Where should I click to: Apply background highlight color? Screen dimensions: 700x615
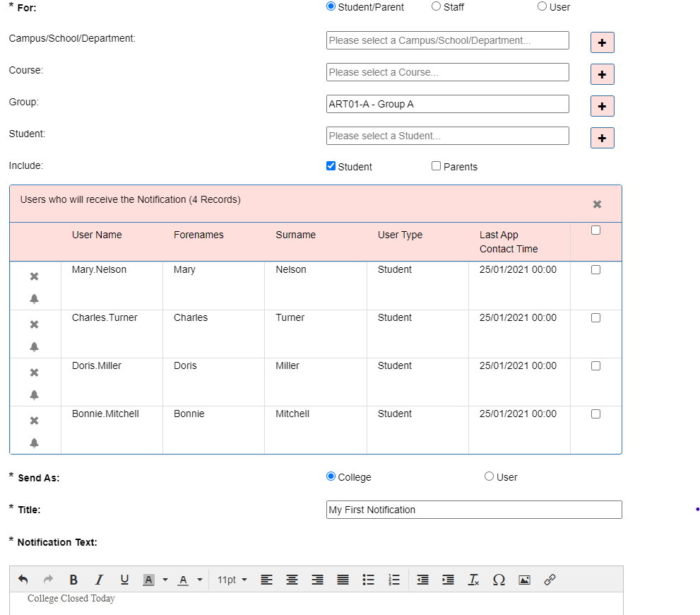(148, 580)
